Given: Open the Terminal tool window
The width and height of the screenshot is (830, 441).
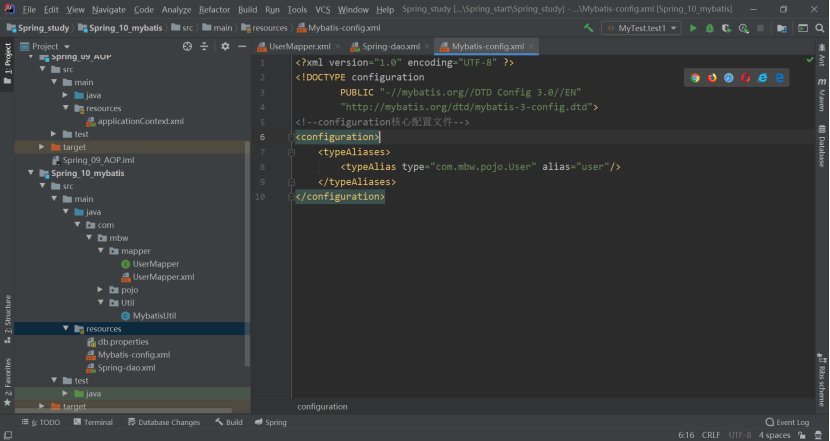Looking at the screenshot, I should [93, 422].
